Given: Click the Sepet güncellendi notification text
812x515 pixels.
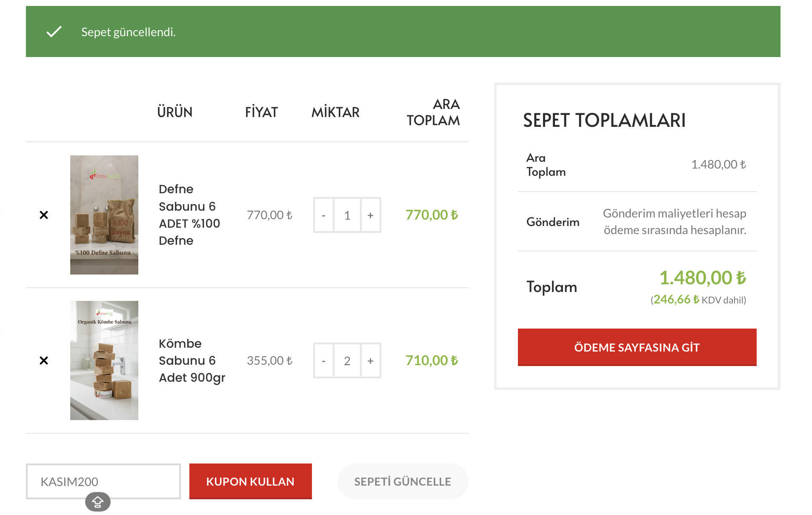Looking at the screenshot, I should click(128, 32).
